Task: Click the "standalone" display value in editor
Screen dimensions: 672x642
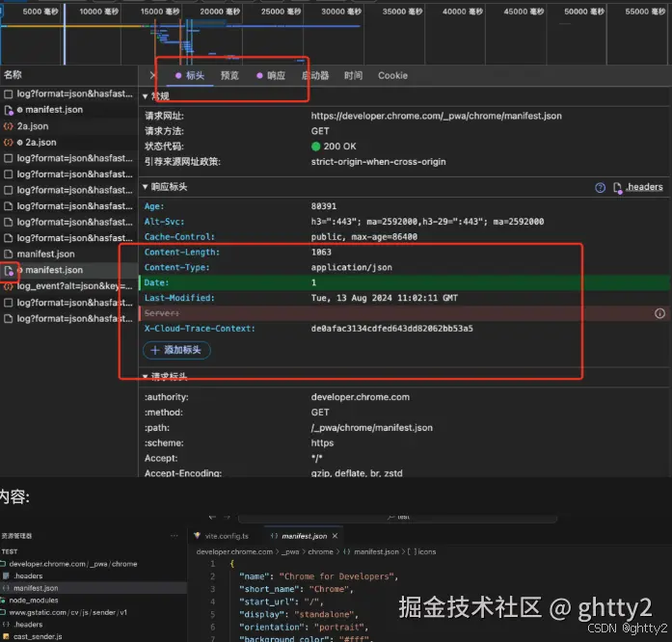Action: (x=324, y=615)
